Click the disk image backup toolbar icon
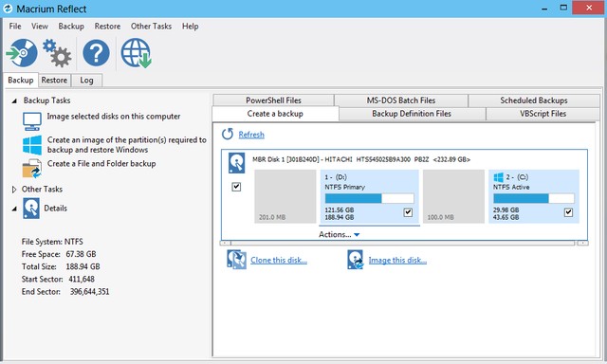The image size is (607, 364). pyautogui.click(x=22, y=52)
